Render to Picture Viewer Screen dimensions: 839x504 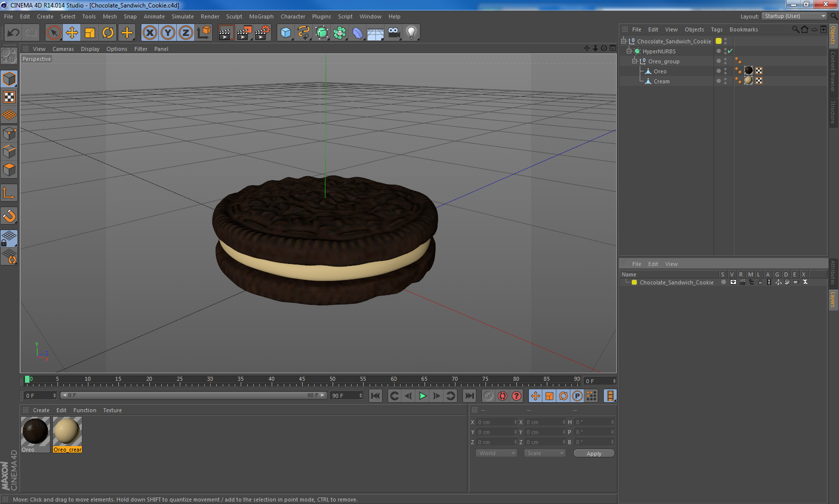pyautogui.click(x=244, y=33)
